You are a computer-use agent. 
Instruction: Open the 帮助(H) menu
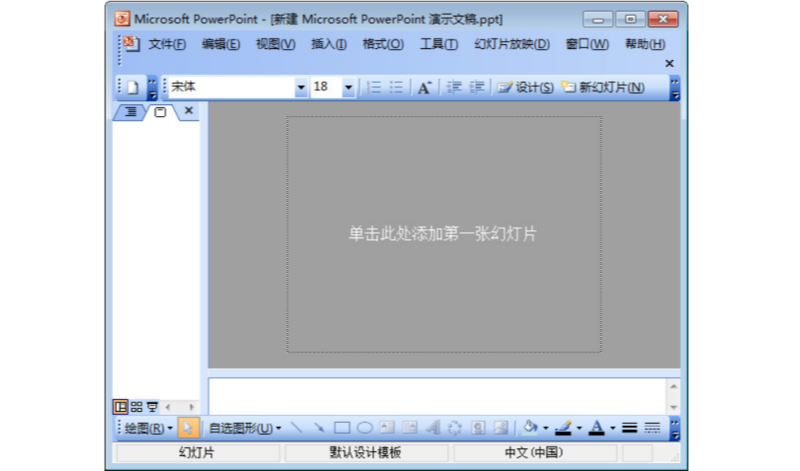645,44
